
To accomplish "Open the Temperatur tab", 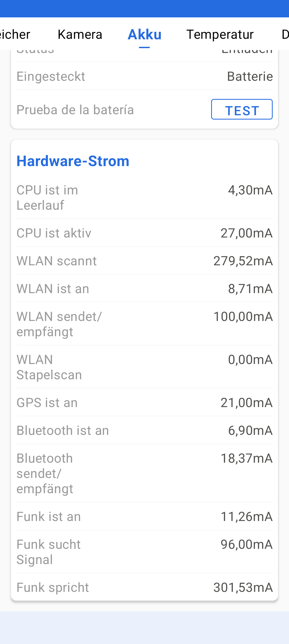I will (220, 34).
